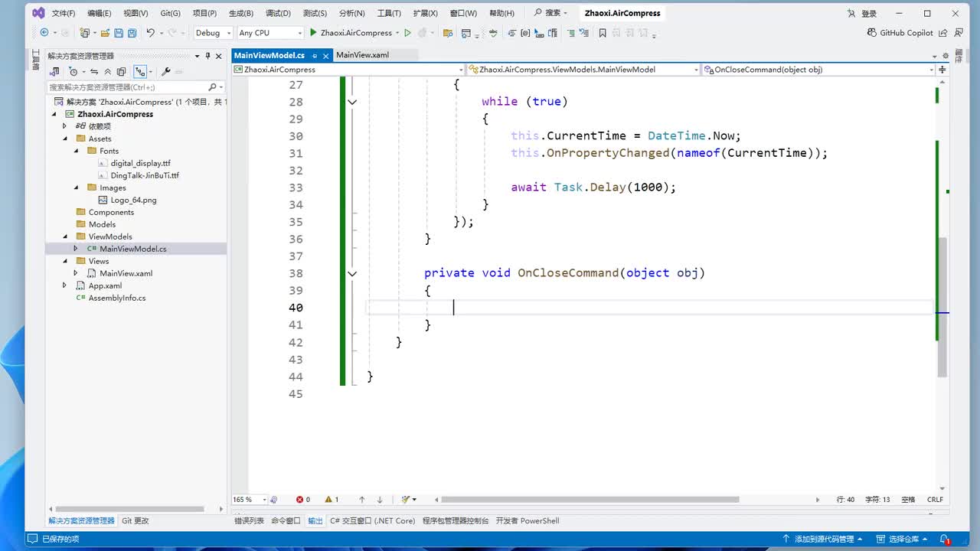Open the 调试(D) menu
980x551 pixels.
click(x=278, y=13)
